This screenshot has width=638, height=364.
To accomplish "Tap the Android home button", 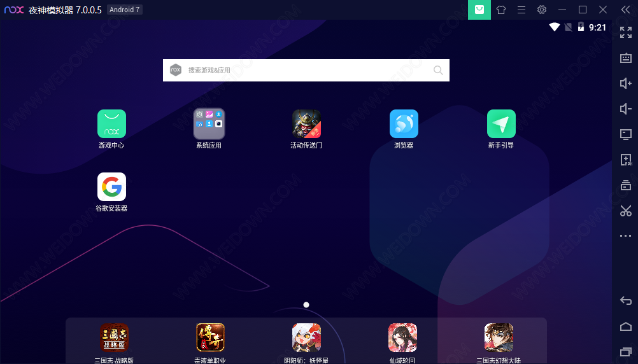I will coord(626,326).
